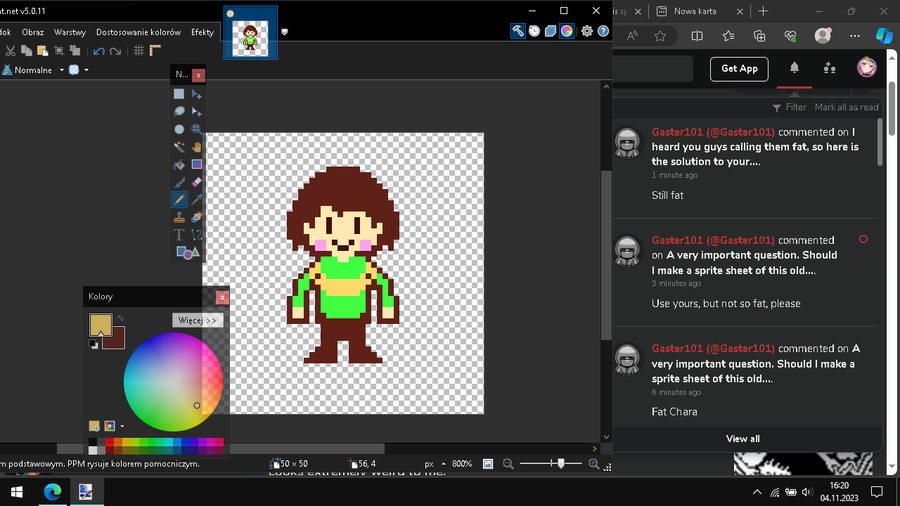Activate the Gradient tool

tap(196, 165)
